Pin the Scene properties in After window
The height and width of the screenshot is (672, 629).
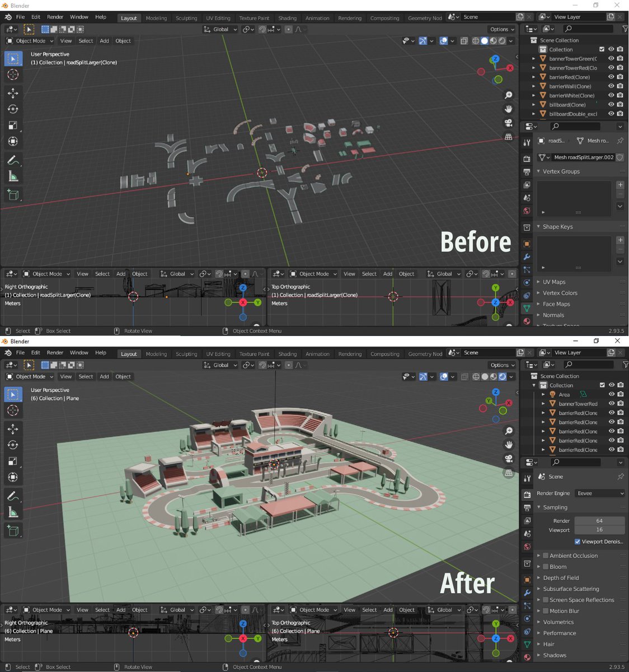pyautogui.click(x=620, y=477)
